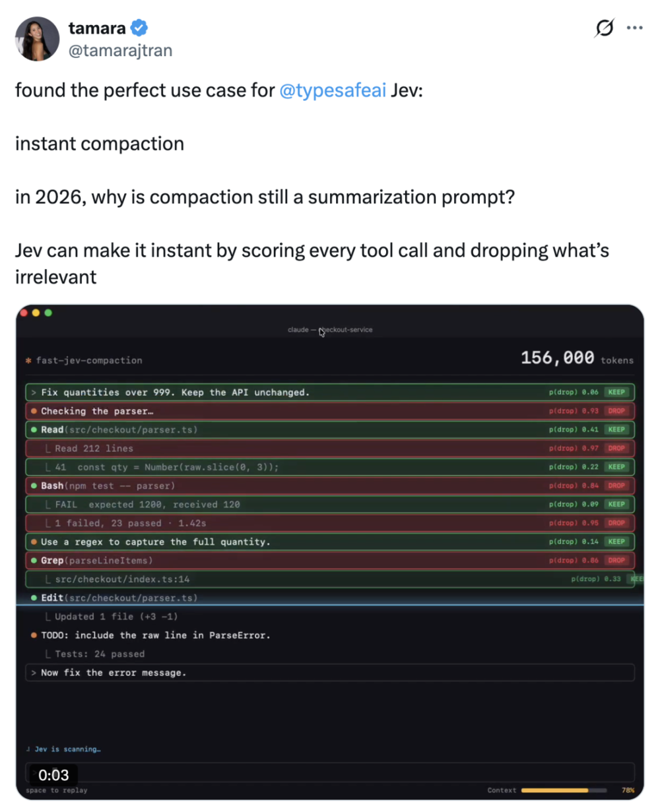Select the Bash(npm test -- parser) row
This screenshot has height=812, width=660.
pyautogui.click(x=330, y=486)
